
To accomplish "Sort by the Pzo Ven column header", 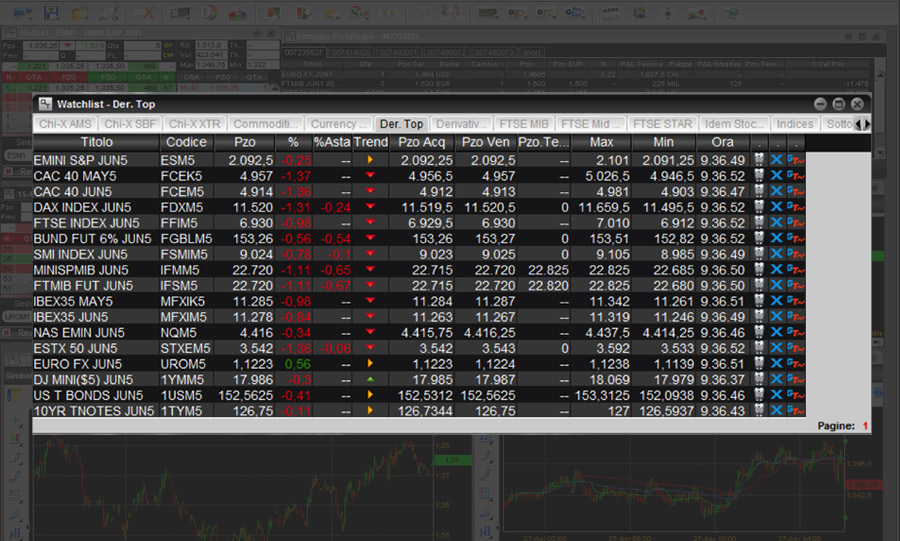I will coord(486,142).
